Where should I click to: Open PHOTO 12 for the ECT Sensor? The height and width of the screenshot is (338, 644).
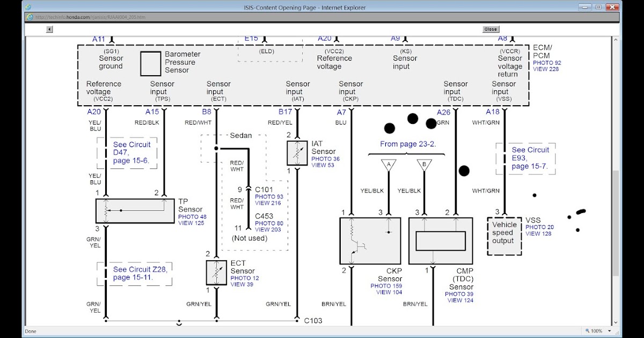pos(245,278)
